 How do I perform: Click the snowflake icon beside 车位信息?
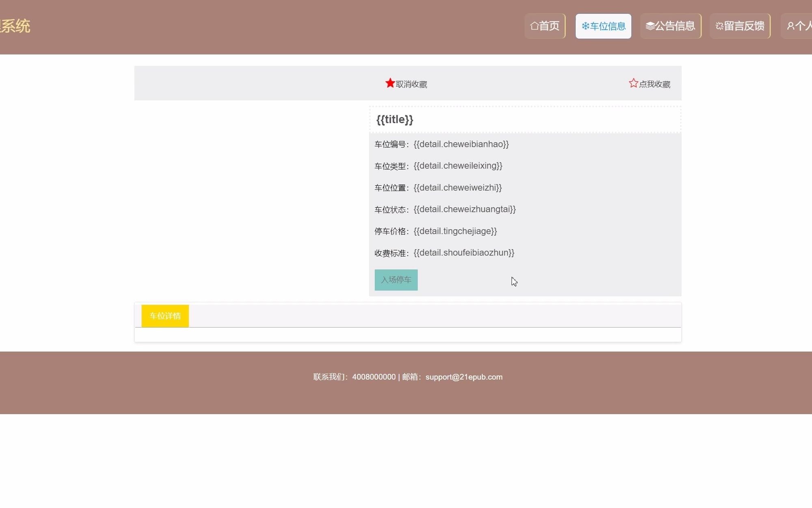pyautogui.click(x=585, y=26)
